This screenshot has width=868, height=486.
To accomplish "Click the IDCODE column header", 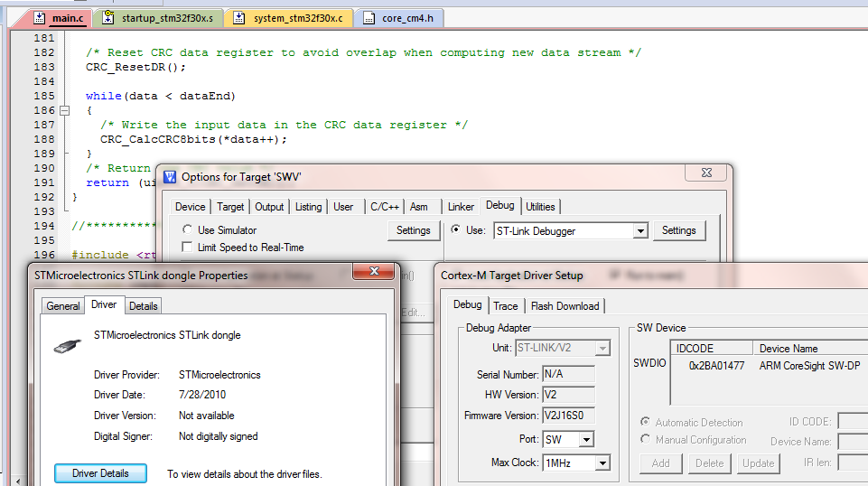I will coord(712,348).
